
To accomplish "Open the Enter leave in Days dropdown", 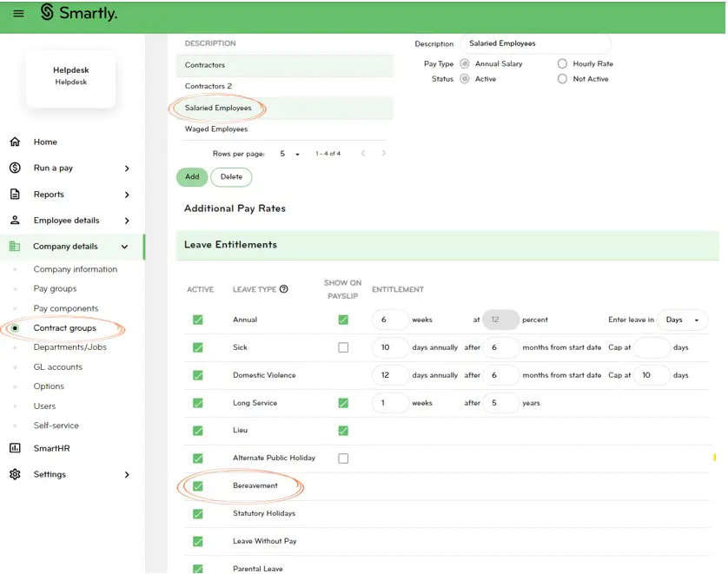I will pyautogui.click(x=682, y=320).
